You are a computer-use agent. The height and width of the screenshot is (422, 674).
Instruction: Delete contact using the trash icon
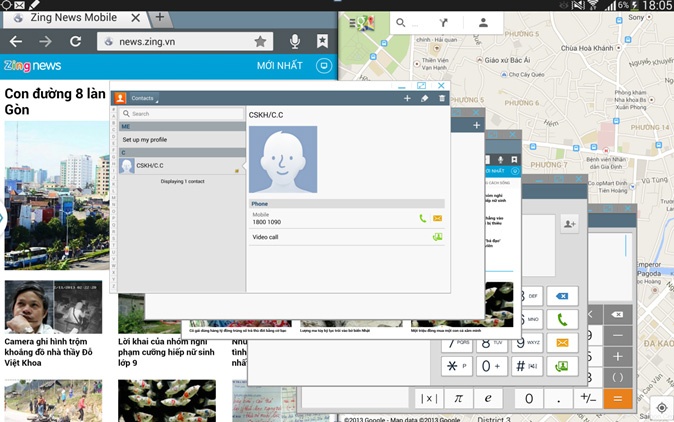point(442,98)
